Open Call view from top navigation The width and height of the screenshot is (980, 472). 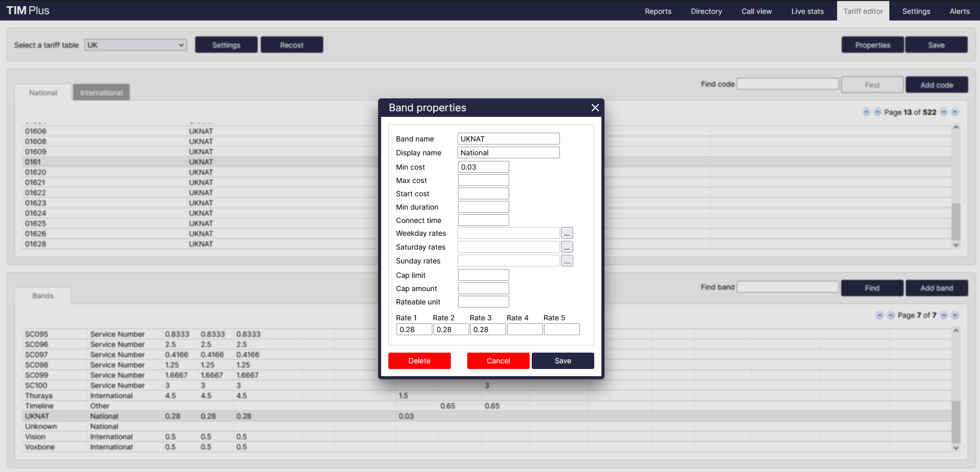tap(756, 11)
